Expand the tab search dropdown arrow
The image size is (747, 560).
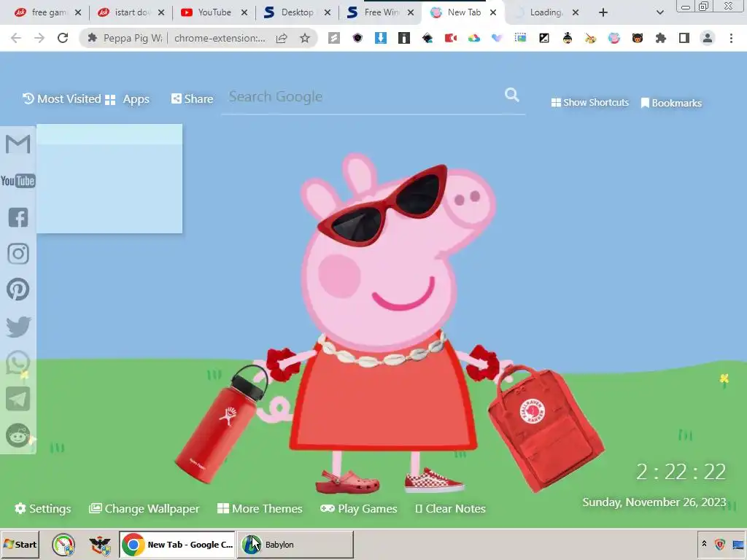(x=659, y=12)
